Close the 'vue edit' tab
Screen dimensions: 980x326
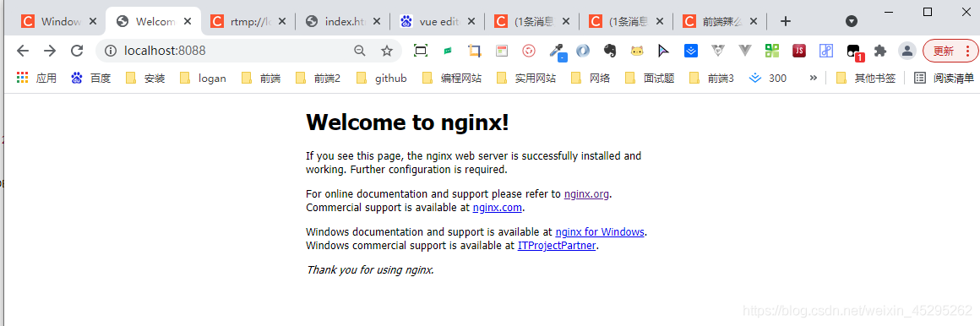pyautogui.click(x=471, y=21)
